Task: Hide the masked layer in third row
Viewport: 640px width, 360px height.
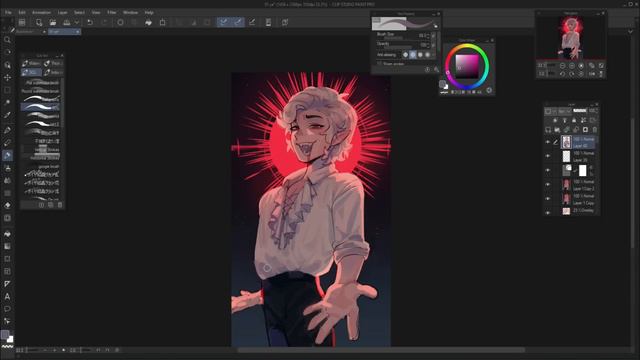Action: [x=548, y=170]
